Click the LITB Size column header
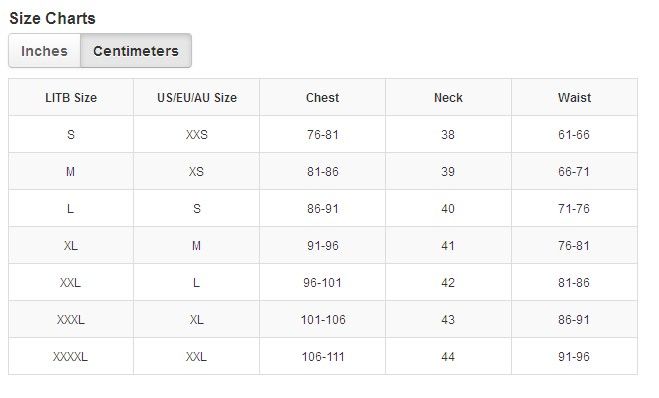The image size is (659, 398). [71, 98]
